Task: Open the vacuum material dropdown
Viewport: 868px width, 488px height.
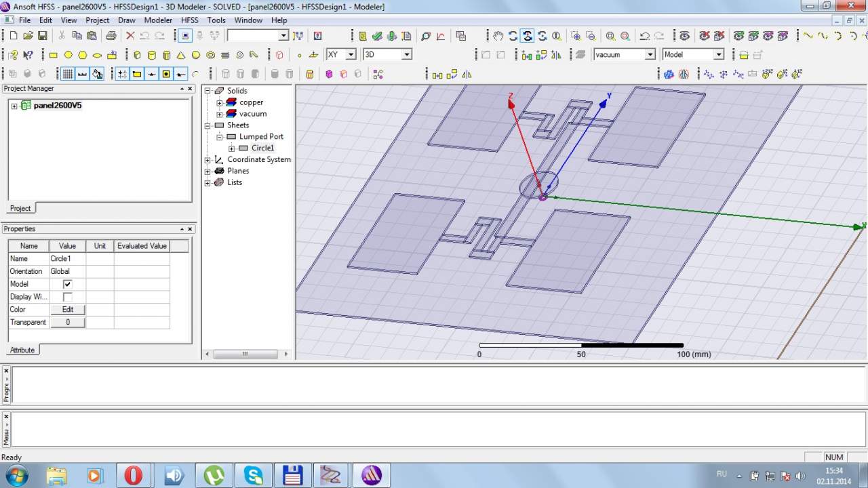Action: [650, 55]
